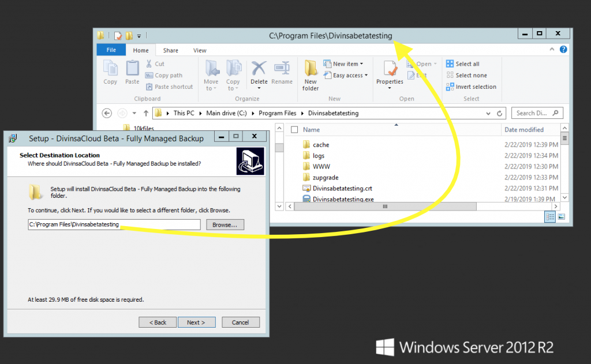The height and width of the screenshot is (364, 591).
Task: Click the horizontal scrollbar thumb in file list
Action: pyautogui.click(x=385, y=207)
